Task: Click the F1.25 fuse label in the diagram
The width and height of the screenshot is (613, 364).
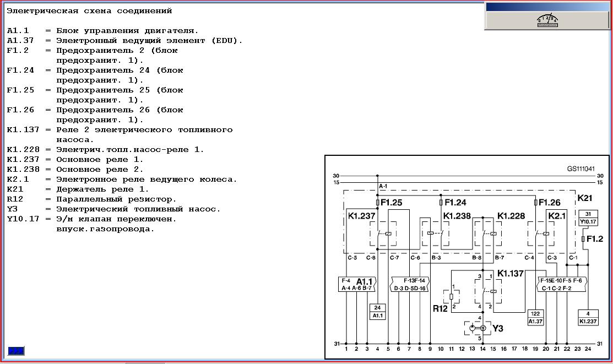Action: pos(392,203)
